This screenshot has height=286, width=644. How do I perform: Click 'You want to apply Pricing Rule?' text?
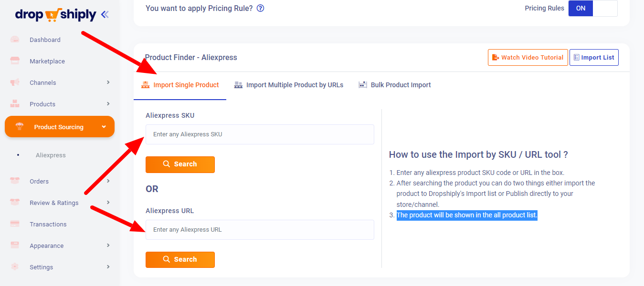pyautogui.click(x=199, y=8)
